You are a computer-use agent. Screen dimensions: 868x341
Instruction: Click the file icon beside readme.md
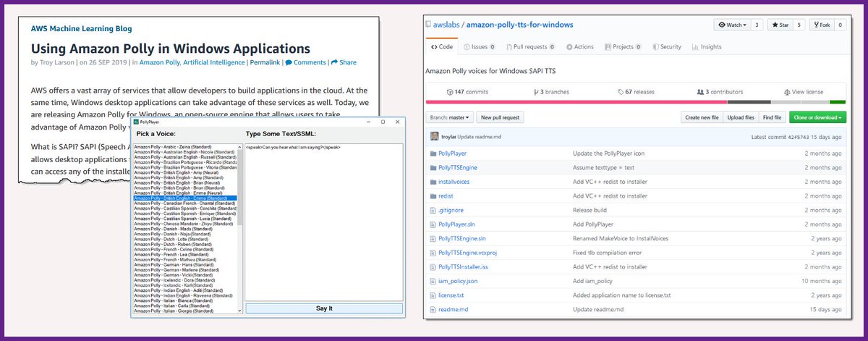(433, 309)
